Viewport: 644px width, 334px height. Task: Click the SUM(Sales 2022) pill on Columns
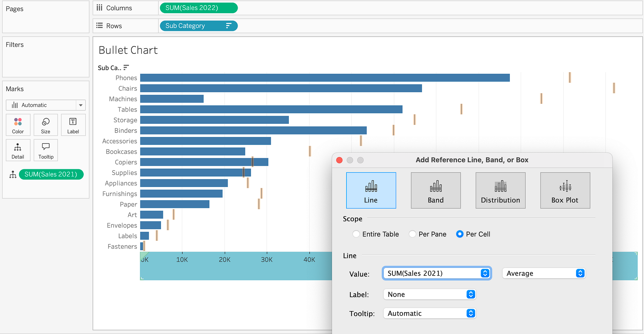tap(199, 8)
